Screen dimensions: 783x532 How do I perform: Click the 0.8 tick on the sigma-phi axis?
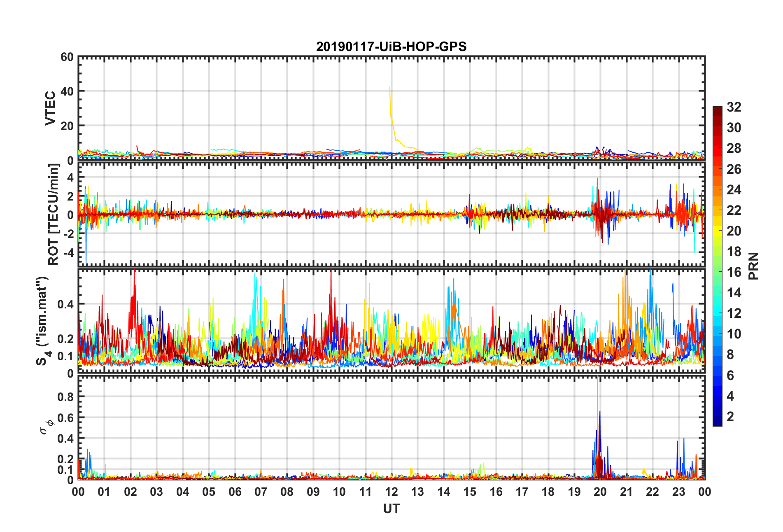(65, 397)
